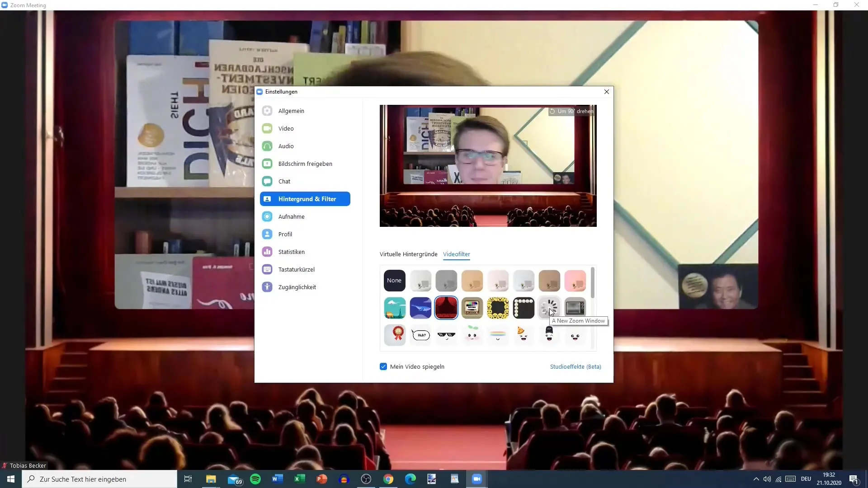The height and width of the screenshot is (488, 868).
Task: Switch to Videofilter tab
Action: tap(457, 254)
